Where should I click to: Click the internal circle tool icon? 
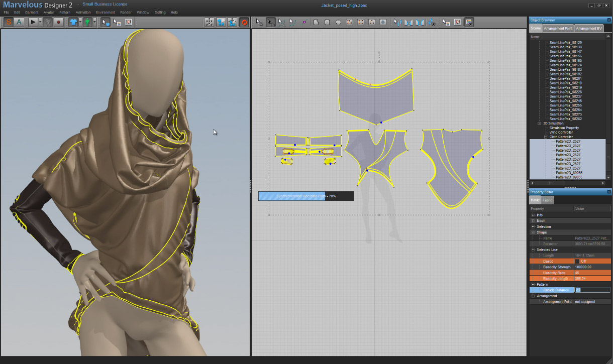(x=371, y=22)
